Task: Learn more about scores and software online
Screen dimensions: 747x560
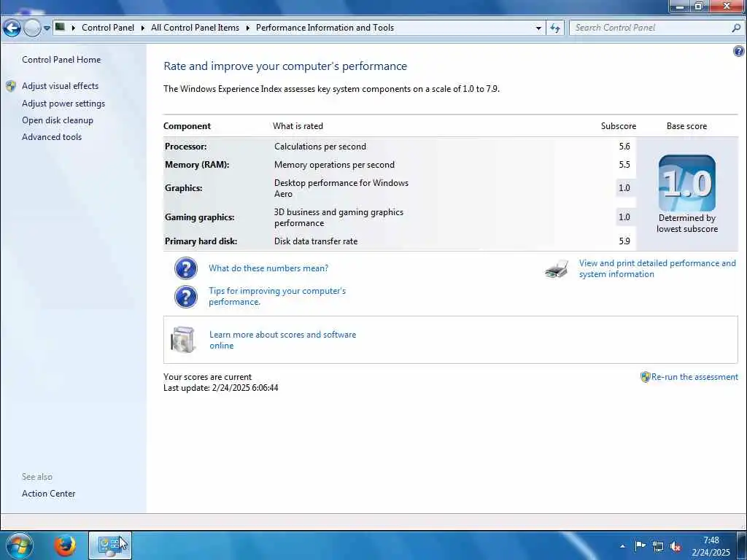Action: [283, 340]
